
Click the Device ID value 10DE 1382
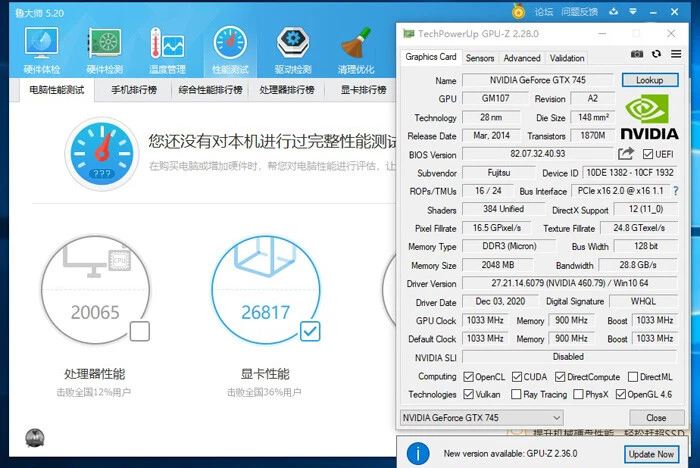pyautogui.click(x=629, y=172)
